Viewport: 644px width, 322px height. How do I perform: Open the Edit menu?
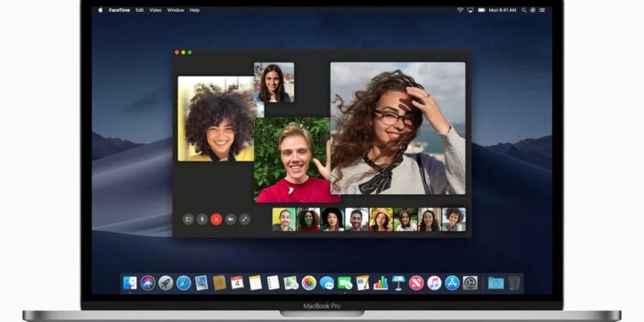coord(140,10)
